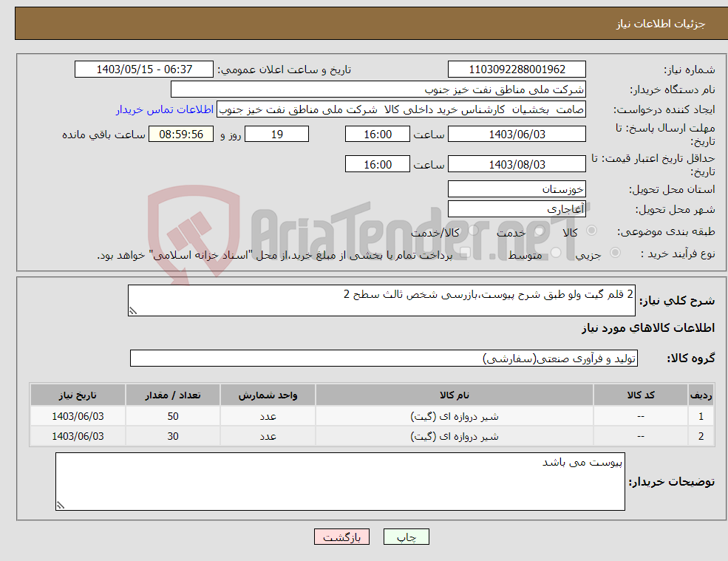Click the remaining days field showing 19

tap(276, 135)
